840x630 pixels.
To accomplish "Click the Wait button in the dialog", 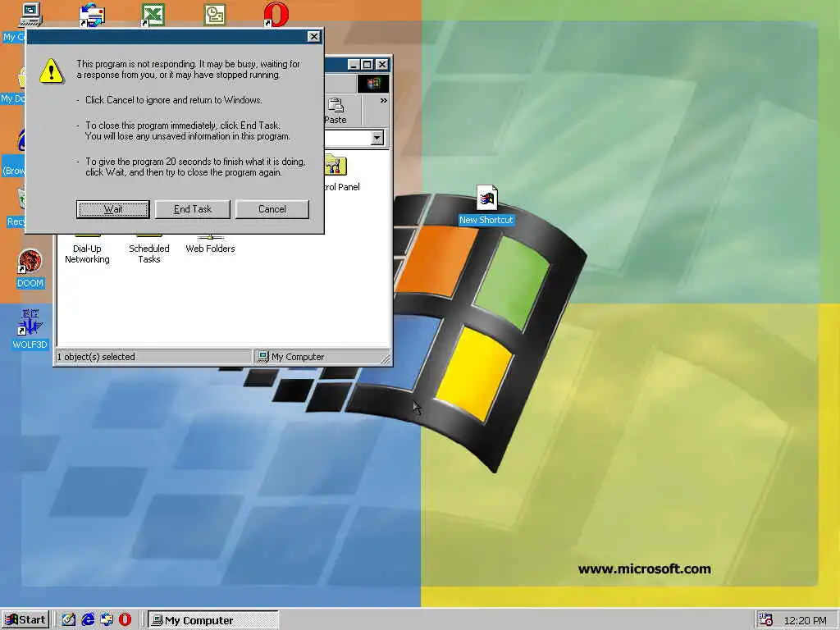I will pyautogui.click(x=112, y=209).
